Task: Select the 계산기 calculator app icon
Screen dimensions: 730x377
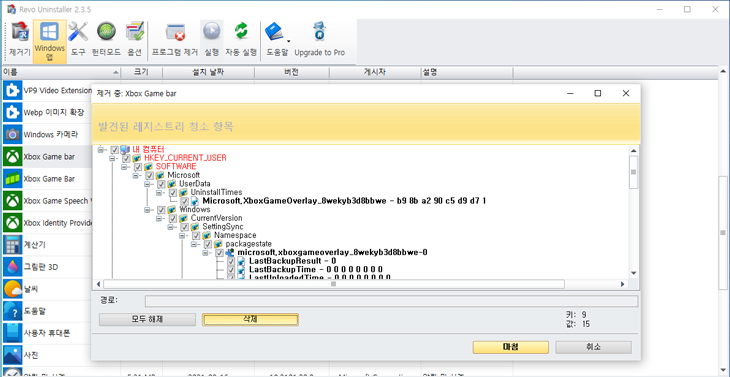Action: click(12, 245)
